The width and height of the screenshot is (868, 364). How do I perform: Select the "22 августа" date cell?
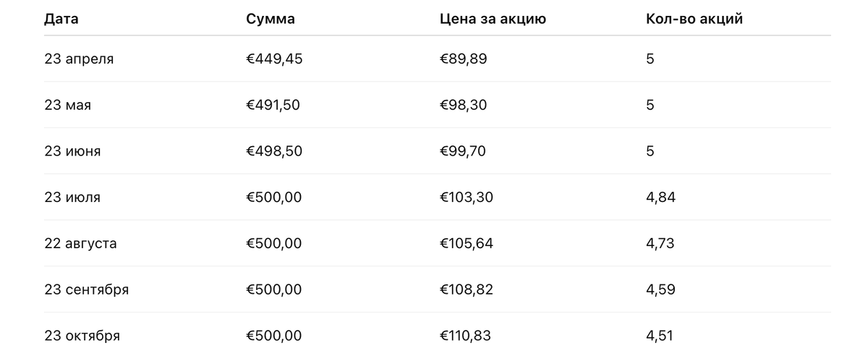[x=80, y=244]
